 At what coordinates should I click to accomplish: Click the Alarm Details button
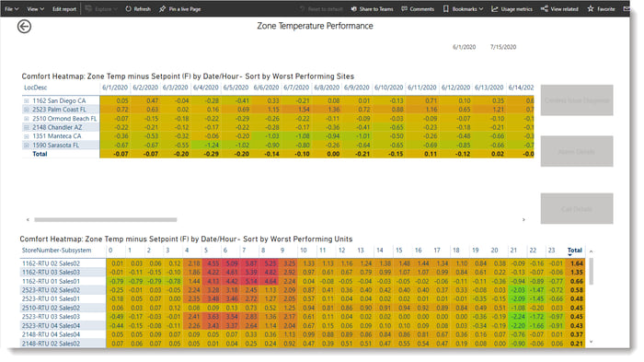tap(577, 151)
